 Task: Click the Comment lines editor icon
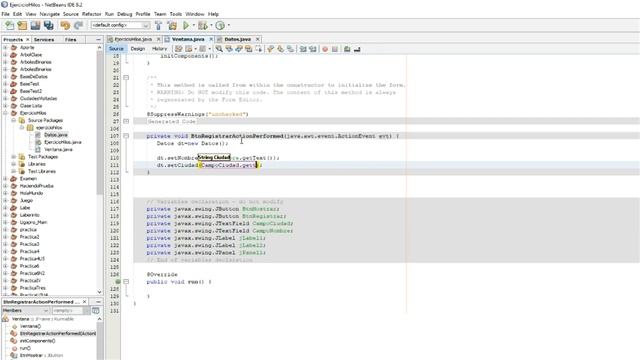[x=347, y=49]
